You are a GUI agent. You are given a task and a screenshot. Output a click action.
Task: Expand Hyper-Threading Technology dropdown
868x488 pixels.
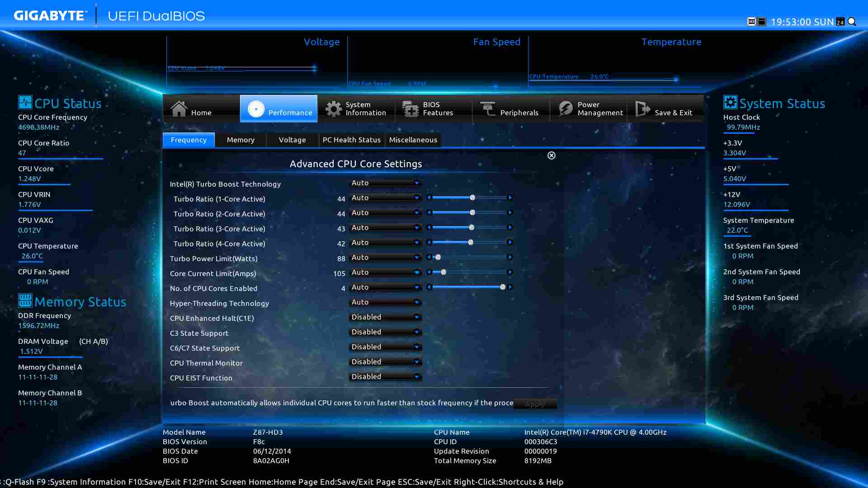[x=385, y=302]
